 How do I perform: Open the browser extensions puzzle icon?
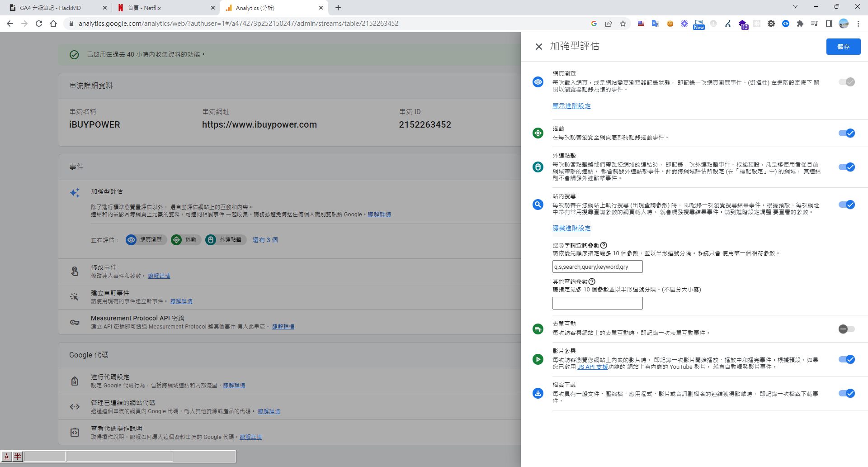(x=800, y=24)
